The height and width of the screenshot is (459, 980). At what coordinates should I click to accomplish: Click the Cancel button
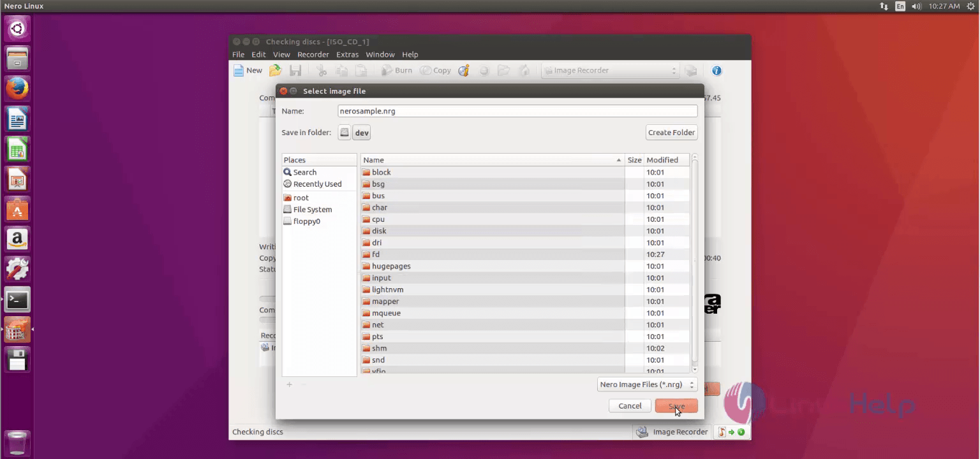(x=630, y=406)
